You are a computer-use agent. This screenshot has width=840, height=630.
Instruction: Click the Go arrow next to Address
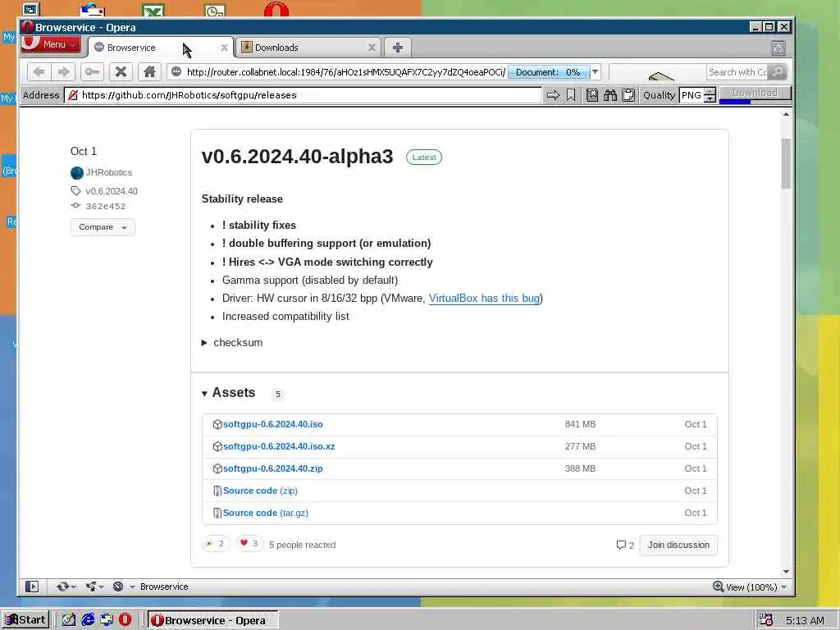553,95
